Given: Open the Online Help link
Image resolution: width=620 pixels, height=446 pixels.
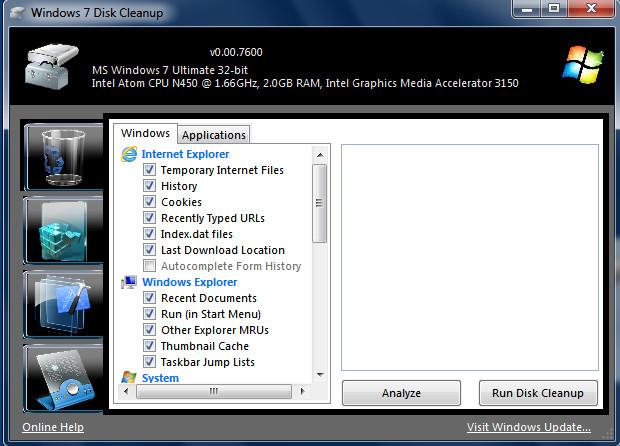Looking at the screenshot, I should 53,427.
